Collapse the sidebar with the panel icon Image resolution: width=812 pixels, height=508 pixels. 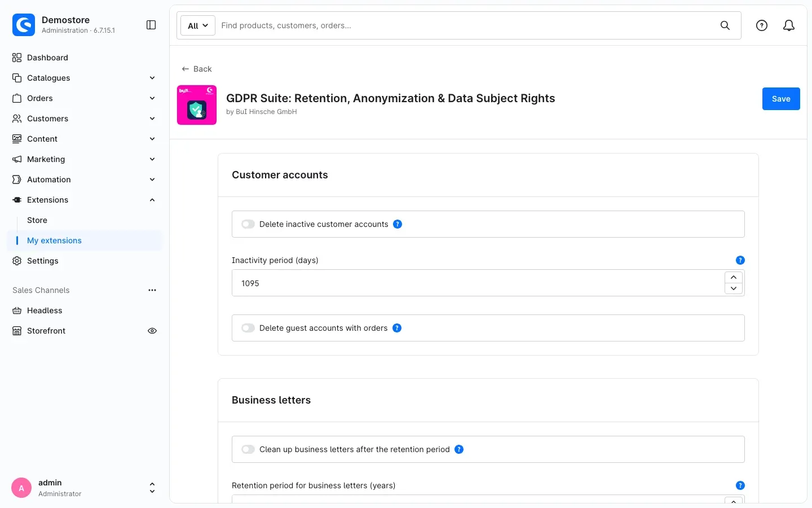tap(151, 25)
